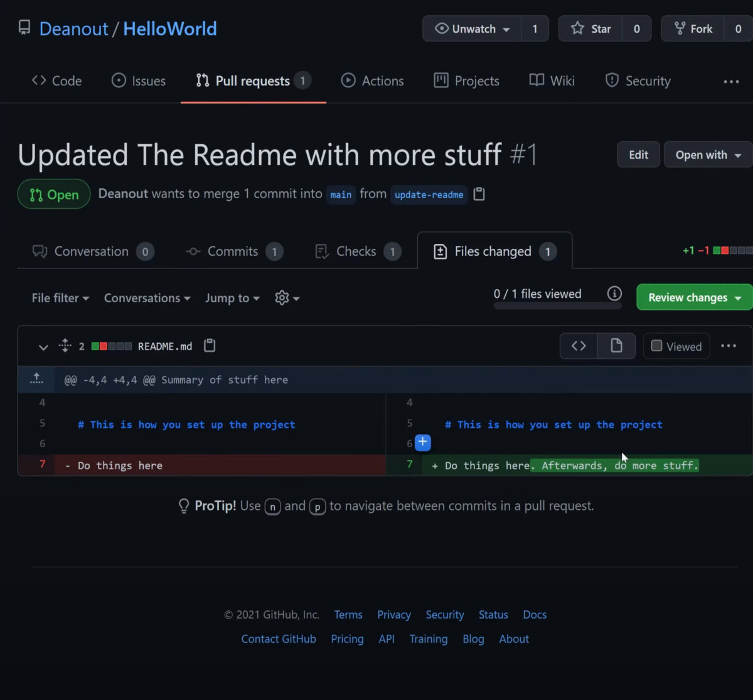Switch to the Commits tab
Screen dimensions: 753x700
[x=233, y=252]
